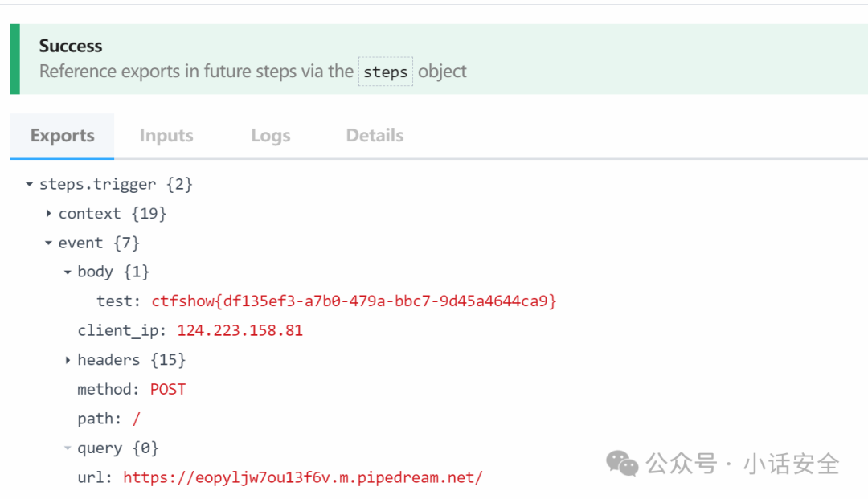Click the path slash value

point(136,419)
